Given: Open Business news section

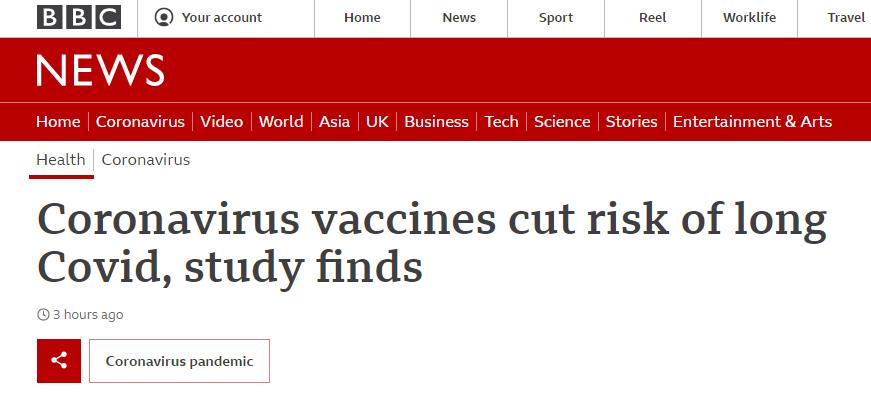Looking at the screenshot, I should (x=436, y=122).
